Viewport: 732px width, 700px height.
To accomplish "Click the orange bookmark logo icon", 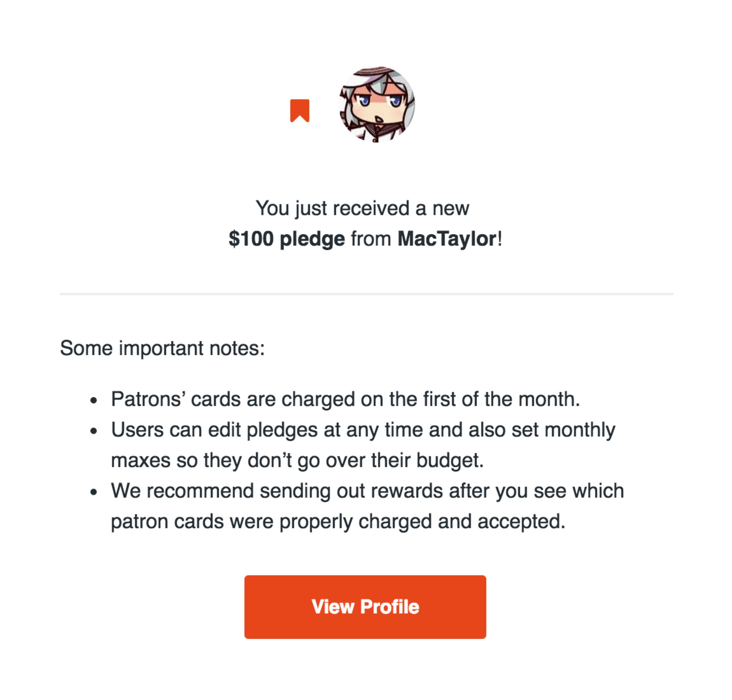I will point(299,110).
